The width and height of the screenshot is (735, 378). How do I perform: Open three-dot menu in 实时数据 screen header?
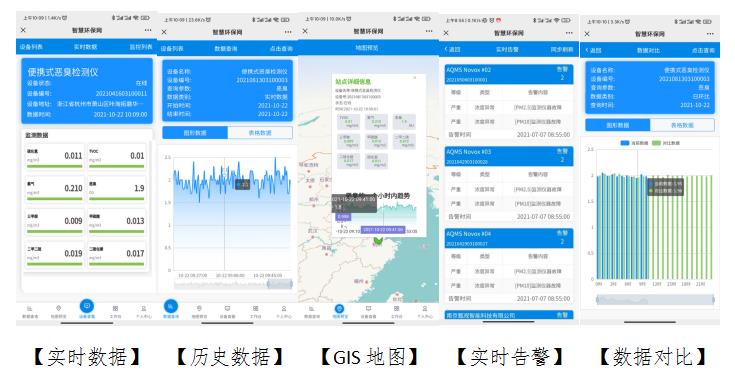click(148, 30)
